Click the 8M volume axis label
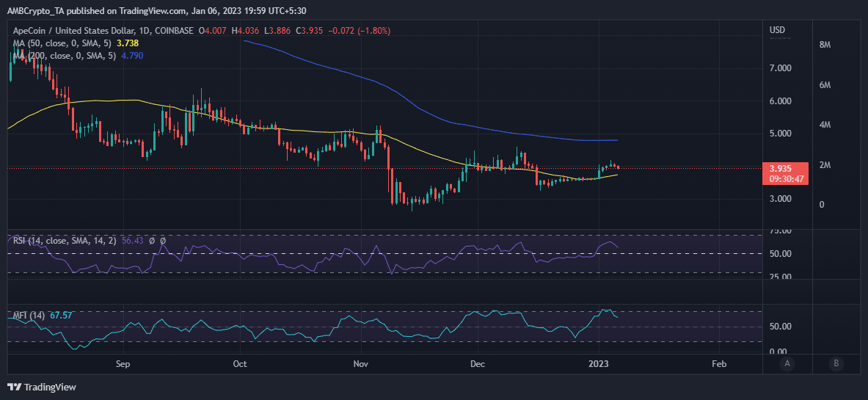The height and width of the screenshot is (400, 868). pyautogui.click(x=824, y=45)
